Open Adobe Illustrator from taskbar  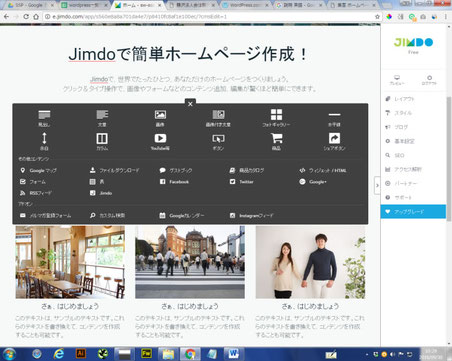[81, 354]
